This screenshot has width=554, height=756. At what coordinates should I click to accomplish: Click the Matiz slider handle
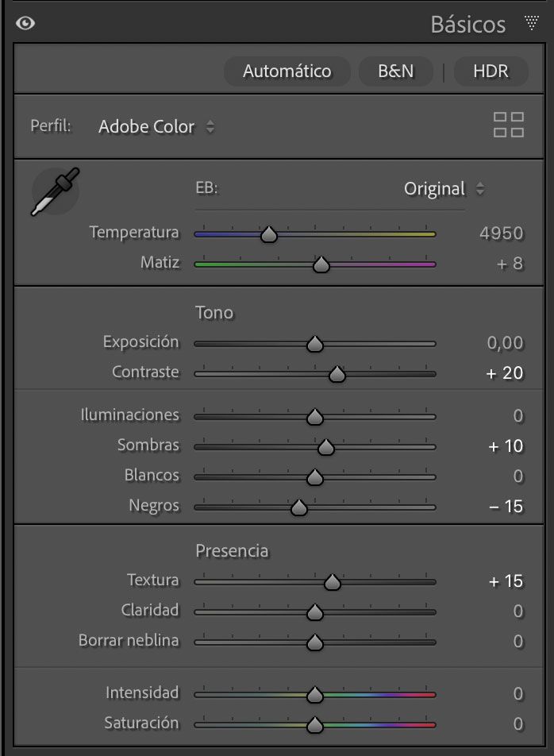coord(321,264)
